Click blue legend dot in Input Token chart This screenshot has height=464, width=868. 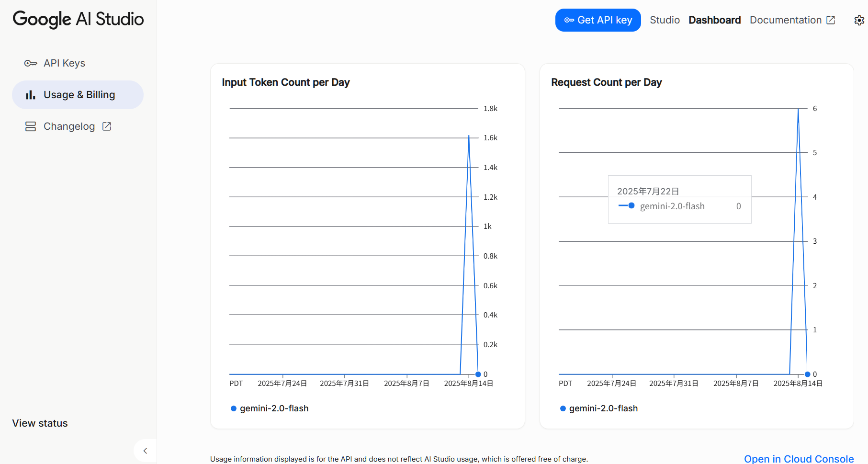(234, 408)
